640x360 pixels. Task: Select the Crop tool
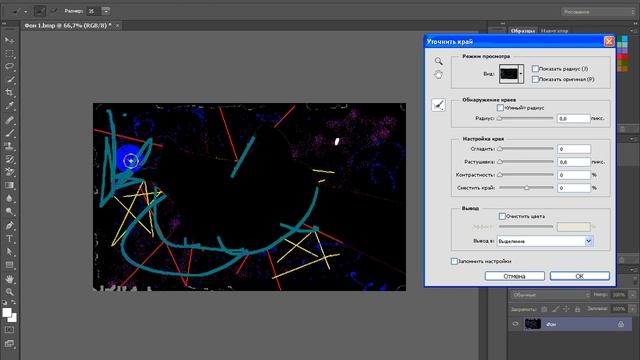(9, 93)
